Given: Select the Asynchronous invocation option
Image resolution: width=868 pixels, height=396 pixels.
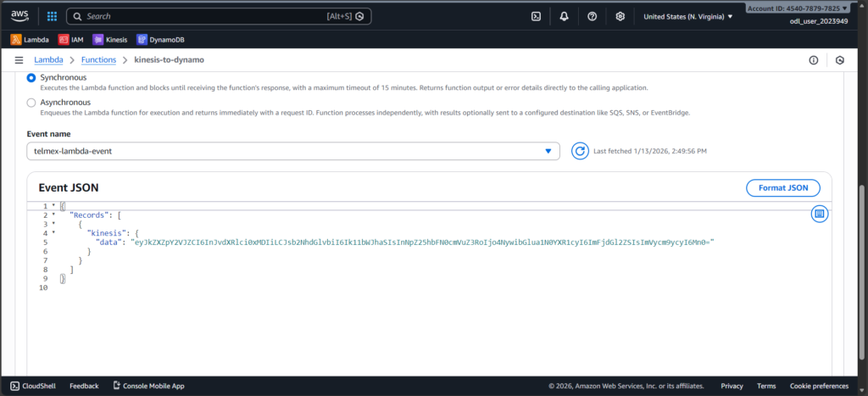Looking at the screenshot, I should (31, 103).
